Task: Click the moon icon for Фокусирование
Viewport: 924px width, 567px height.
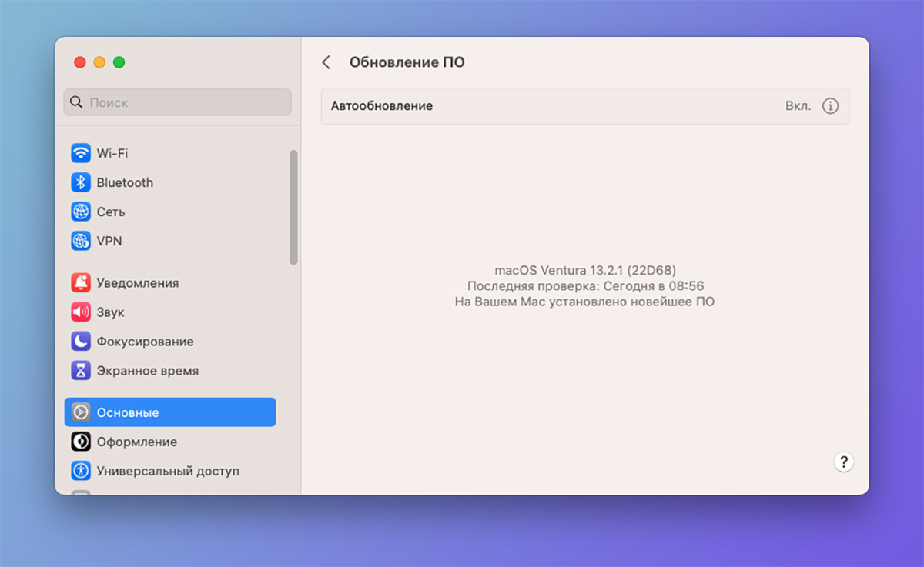Action: click(81, 342)
